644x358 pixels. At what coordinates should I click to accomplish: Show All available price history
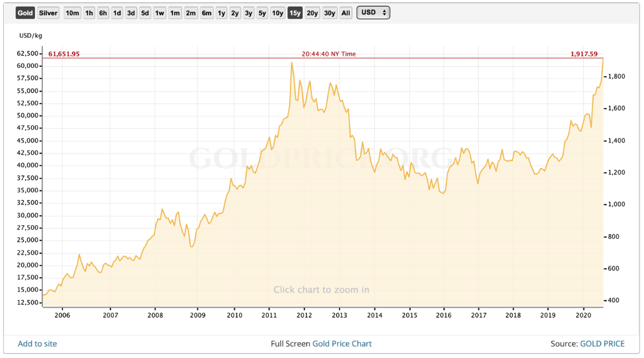(346, 13)
